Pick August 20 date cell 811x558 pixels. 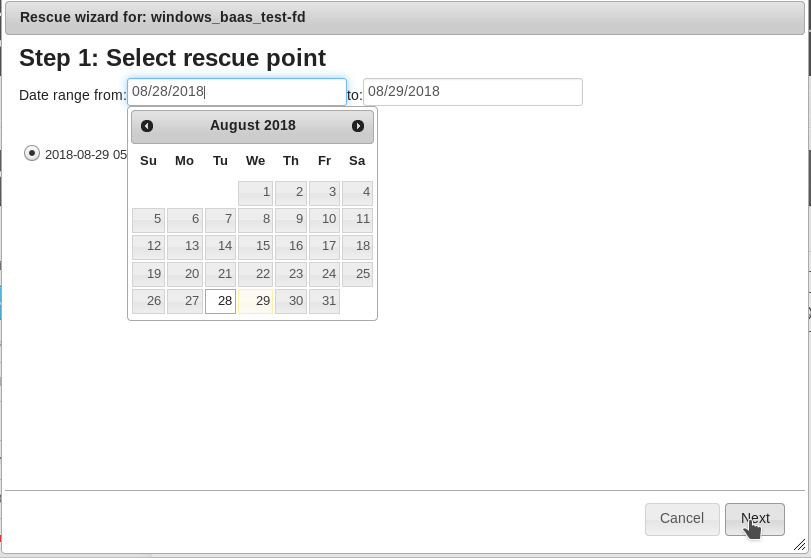[x=186, y=274]
